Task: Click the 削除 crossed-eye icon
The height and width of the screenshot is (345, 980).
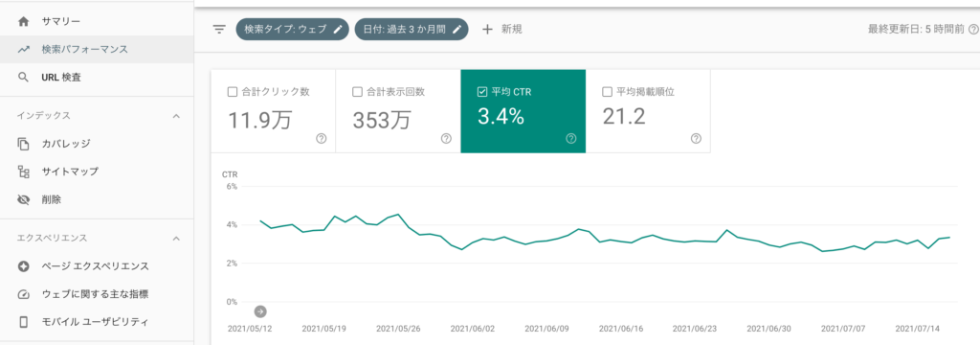Action: (x=24, y=199)
